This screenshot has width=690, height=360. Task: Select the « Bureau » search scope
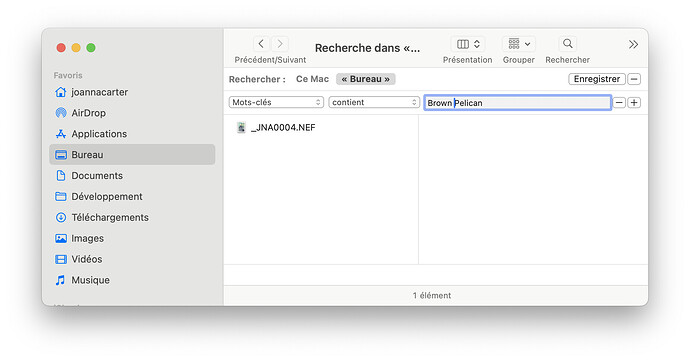366,79
